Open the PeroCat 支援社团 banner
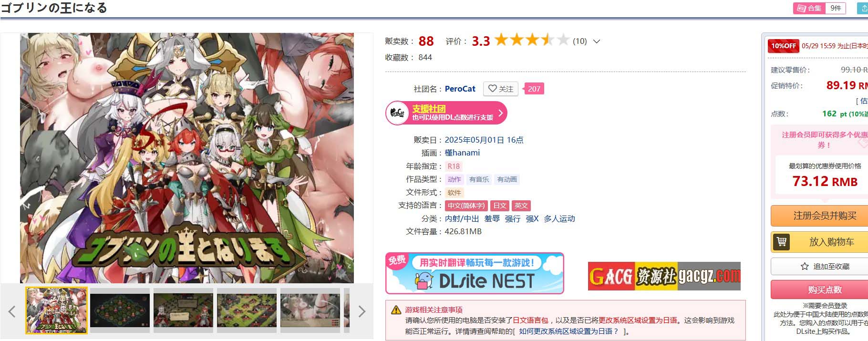 click(x=446, y=113)
